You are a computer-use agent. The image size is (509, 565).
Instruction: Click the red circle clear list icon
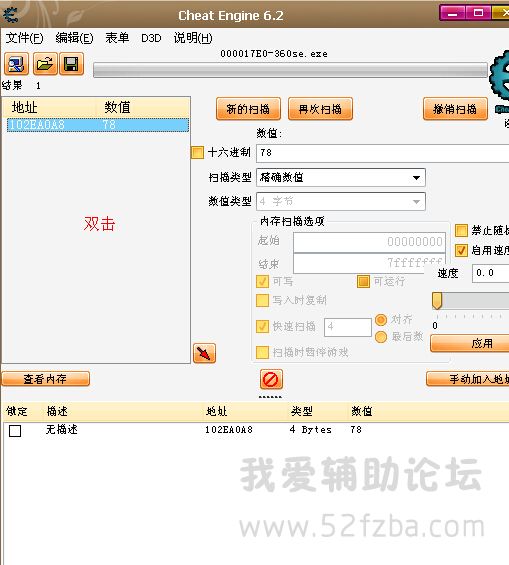tap(271, 379)
